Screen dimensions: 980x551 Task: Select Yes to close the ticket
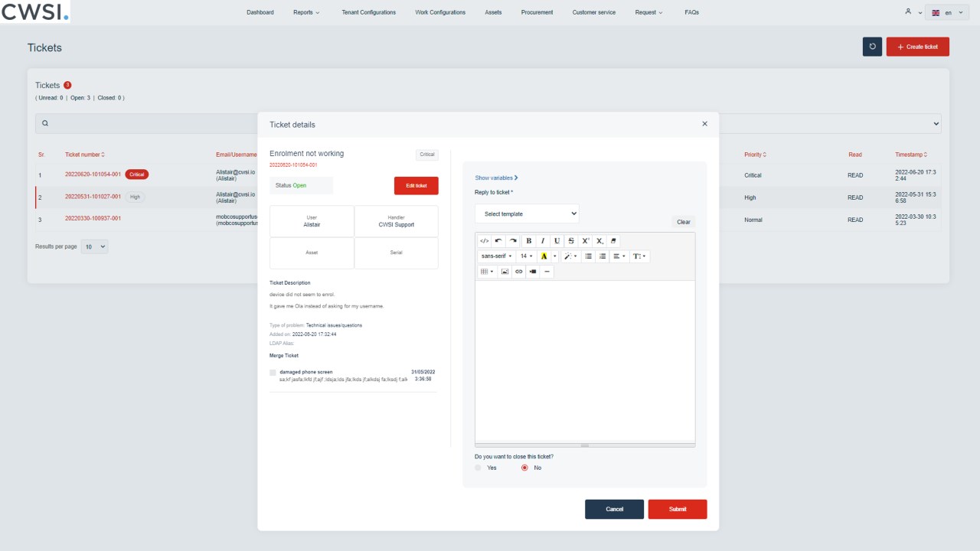(x=477, y=468)
